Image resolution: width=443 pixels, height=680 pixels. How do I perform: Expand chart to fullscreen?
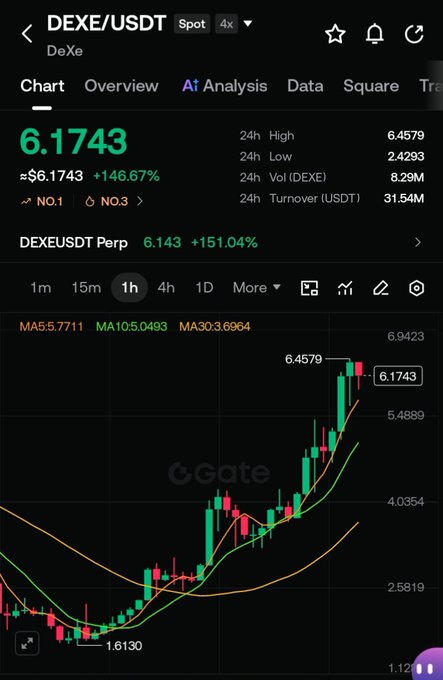[x=27, y=643]
